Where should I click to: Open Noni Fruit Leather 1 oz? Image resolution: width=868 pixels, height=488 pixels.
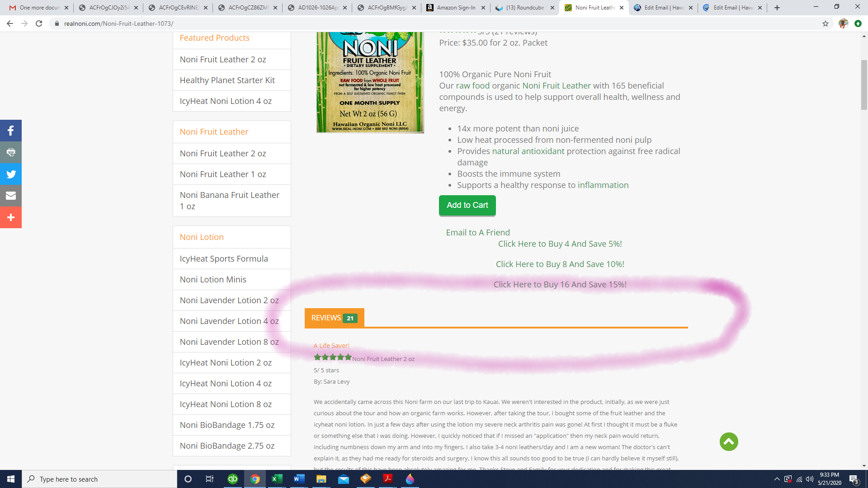click(x=232, y=174)
